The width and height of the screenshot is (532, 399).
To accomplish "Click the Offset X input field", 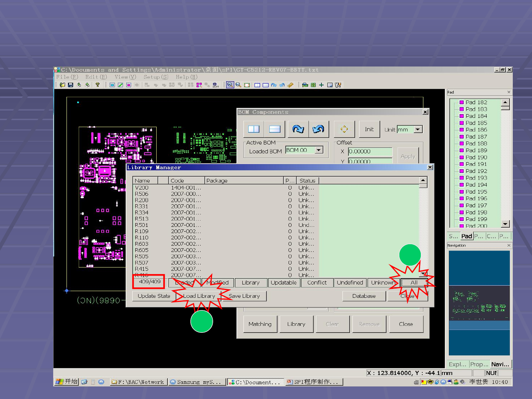I will click(x=370, y=151).
